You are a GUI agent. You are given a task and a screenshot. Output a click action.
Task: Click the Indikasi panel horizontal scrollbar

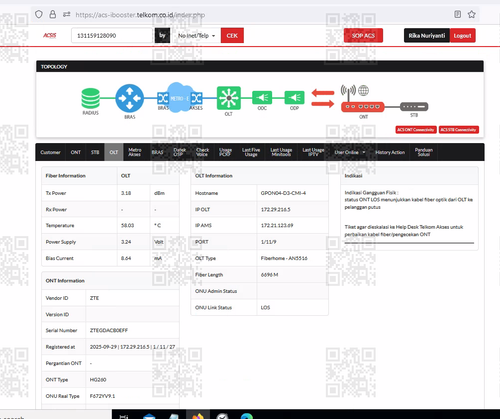(409, 243)
